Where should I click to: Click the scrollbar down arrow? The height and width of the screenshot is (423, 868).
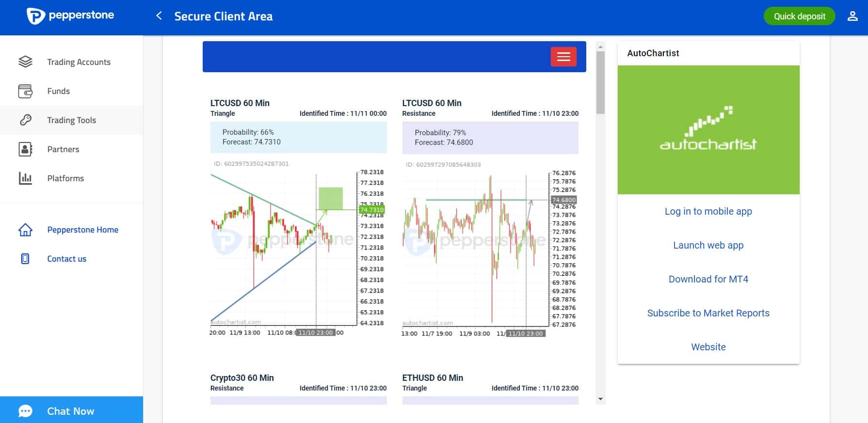click(x=600, y=399)
